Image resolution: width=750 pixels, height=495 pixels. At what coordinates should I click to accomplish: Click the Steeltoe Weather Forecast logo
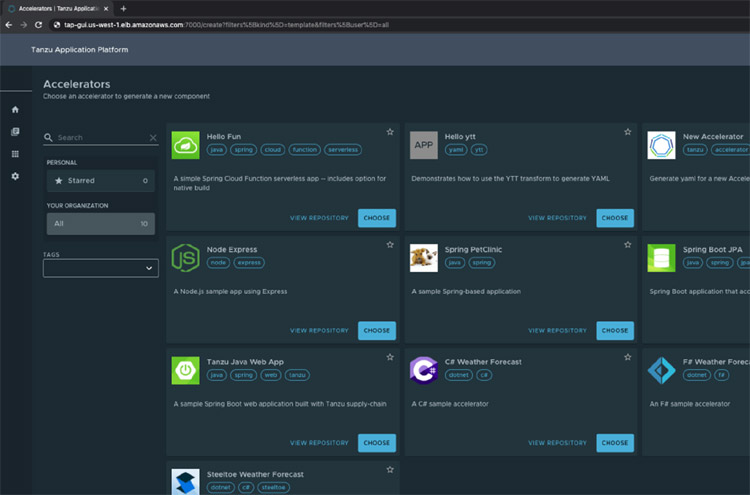[186, 482]
